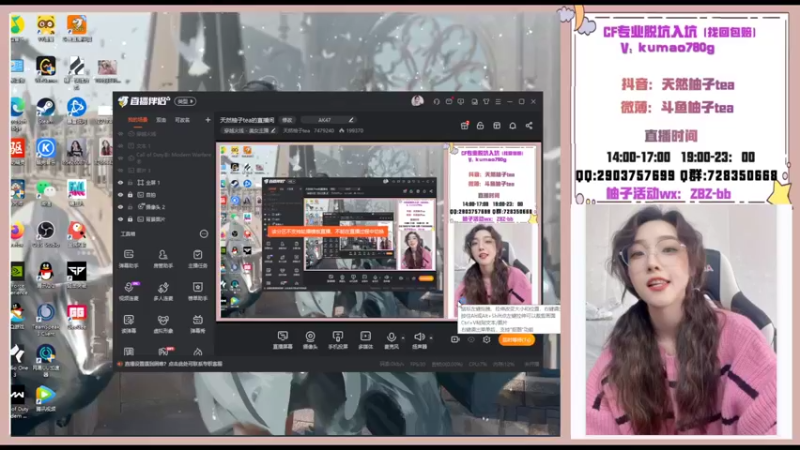The width and height of the screenshot is (800, 450).
Task: Open the message icon with red dot
Action: [449, 102]
